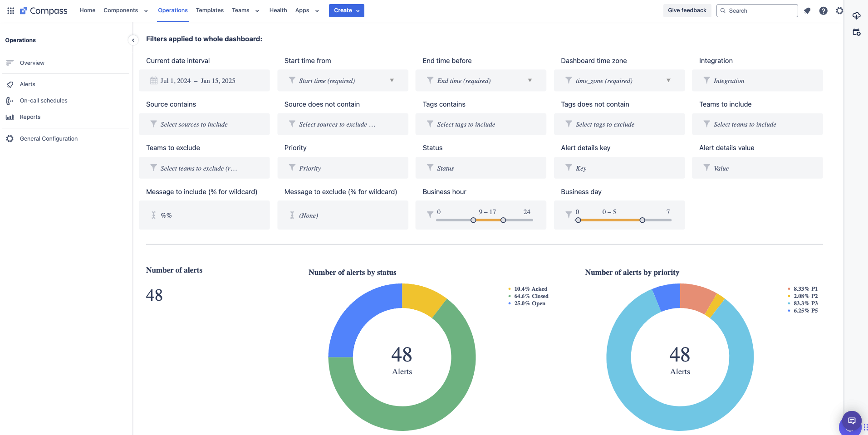The width and height of the screenshot is (868, 435).
Task: Click the Integration filter field
Action: point(757,81)
